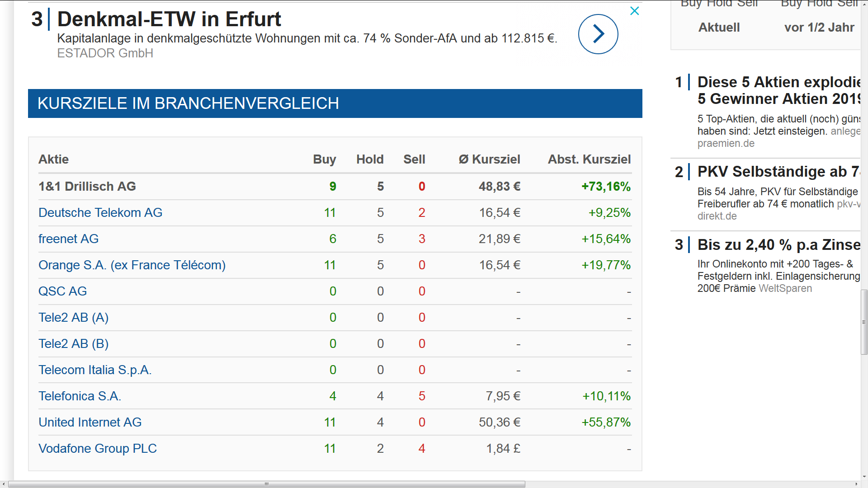
Task: Open the Telecom Italia S.p.A. link
Action: pyautogui.click(x=95, y=370)
